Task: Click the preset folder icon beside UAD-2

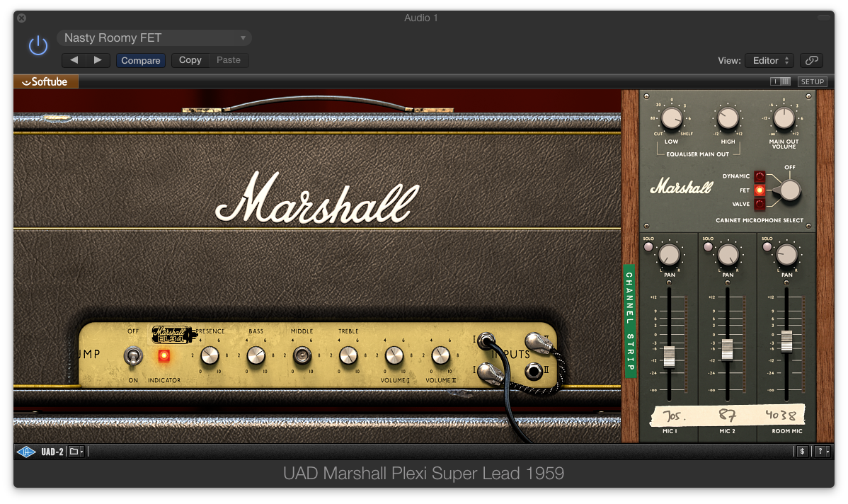Action: pyautogui.click(x=74, y=451)
